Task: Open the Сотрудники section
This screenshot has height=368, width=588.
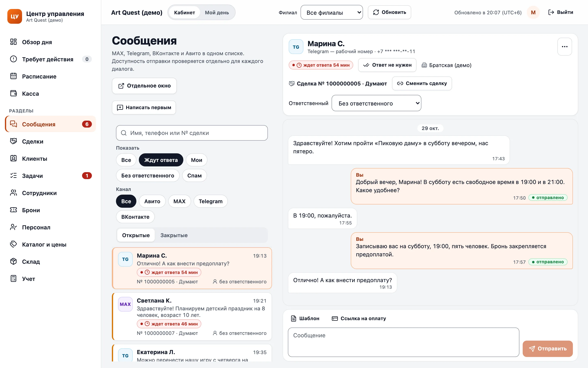Action: [50, 193]
